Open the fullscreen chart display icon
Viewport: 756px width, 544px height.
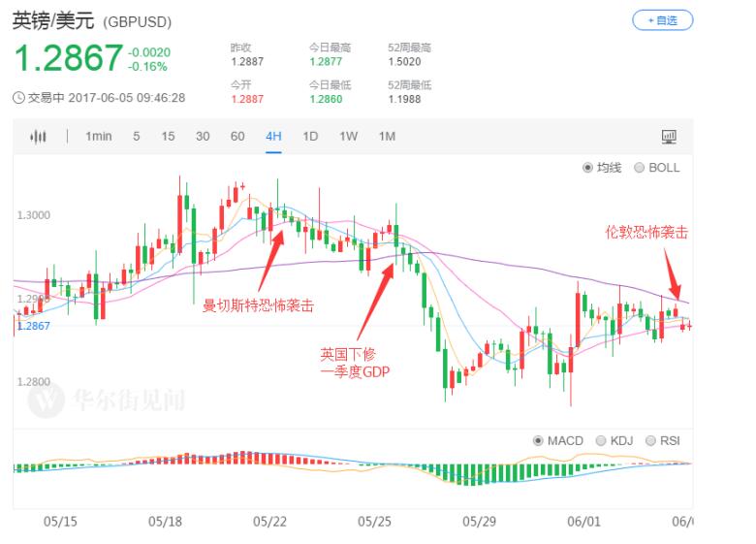pos(668,137)
